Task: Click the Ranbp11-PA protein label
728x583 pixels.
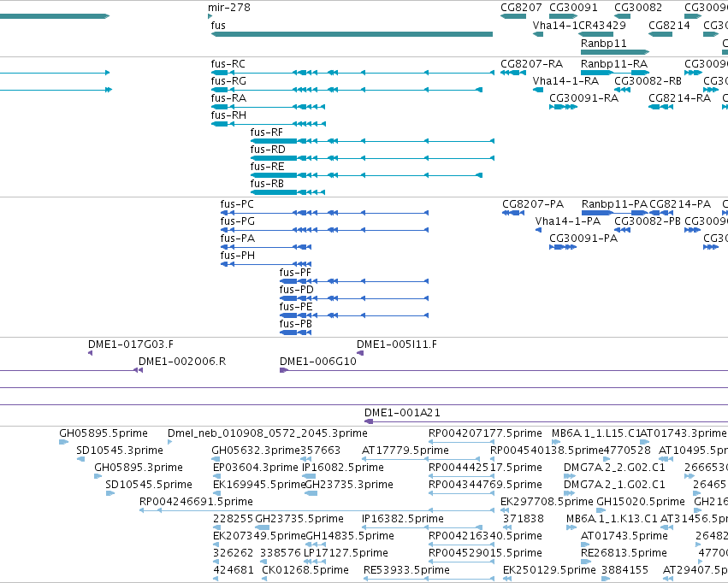Action: 614,204
